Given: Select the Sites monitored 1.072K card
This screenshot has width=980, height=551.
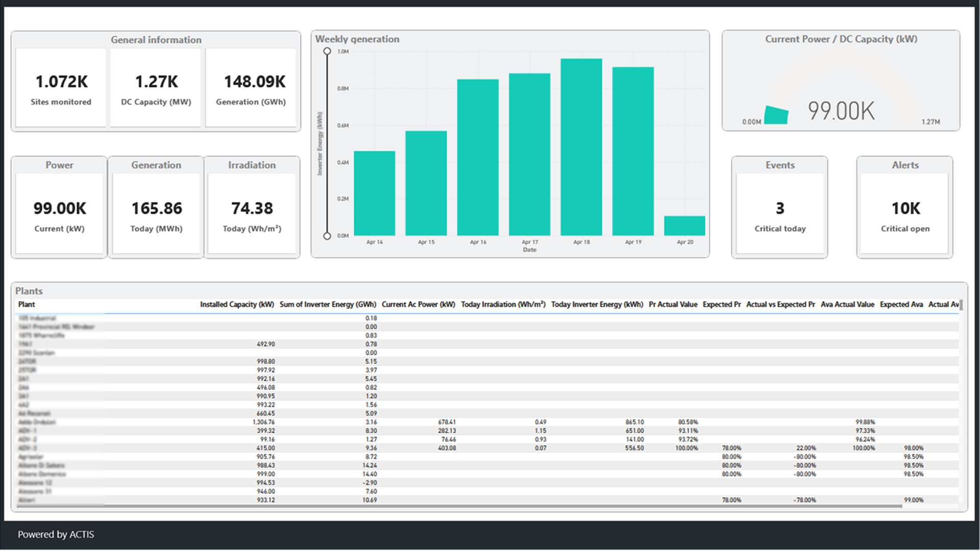Looking at the screenshot, I should [61, 87].
